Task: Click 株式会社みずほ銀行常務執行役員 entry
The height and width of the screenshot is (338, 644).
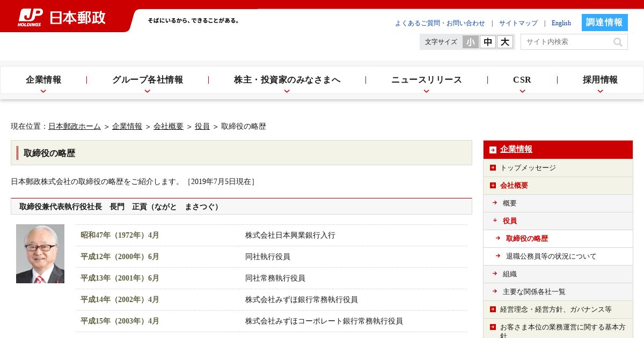Action: [x=302, y=300]
